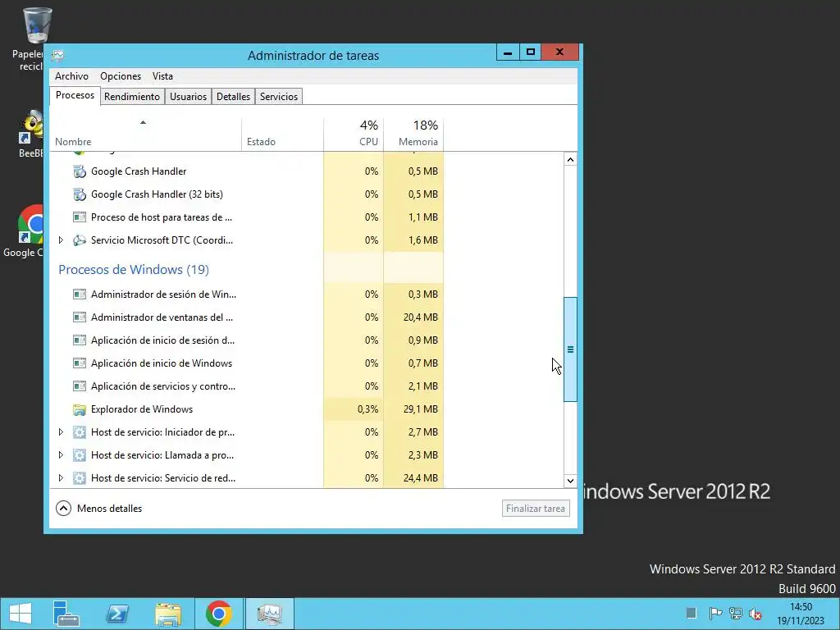
Task: Expand Host de servicio: Iniciador de procesos
Action: pyautogui.click(x=61, y=432)
